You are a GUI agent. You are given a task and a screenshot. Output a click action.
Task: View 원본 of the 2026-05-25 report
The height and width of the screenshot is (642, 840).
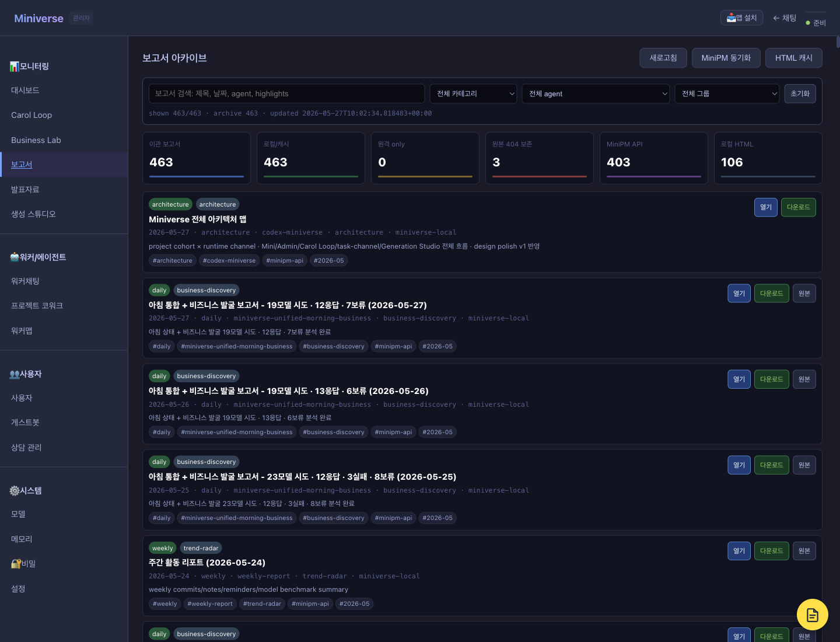(804, 465)
